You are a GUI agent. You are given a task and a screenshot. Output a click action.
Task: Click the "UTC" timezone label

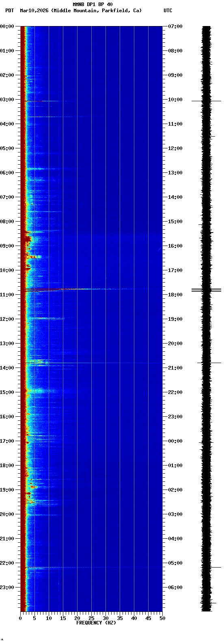[168, 11]
